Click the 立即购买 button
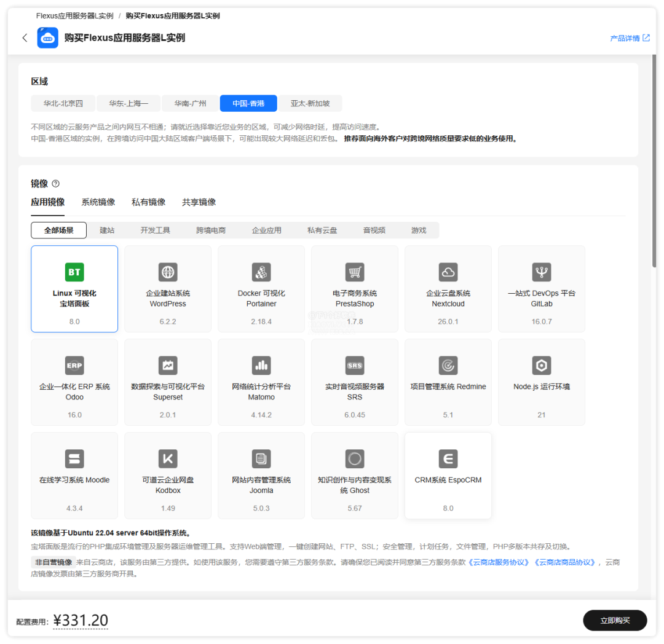The width and height of the screenshot is (664, 644). (x=615, y=620)
